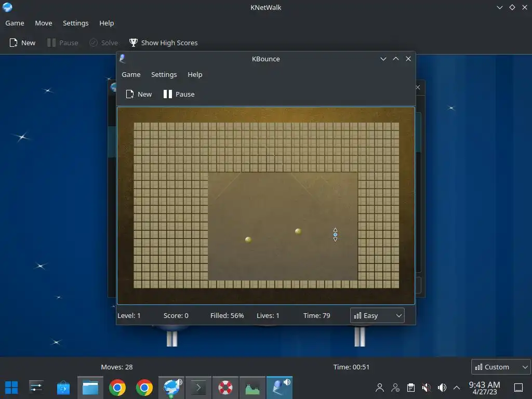Show High Scores in KNetWalk

pyautogui.click(x=163, y=43)
